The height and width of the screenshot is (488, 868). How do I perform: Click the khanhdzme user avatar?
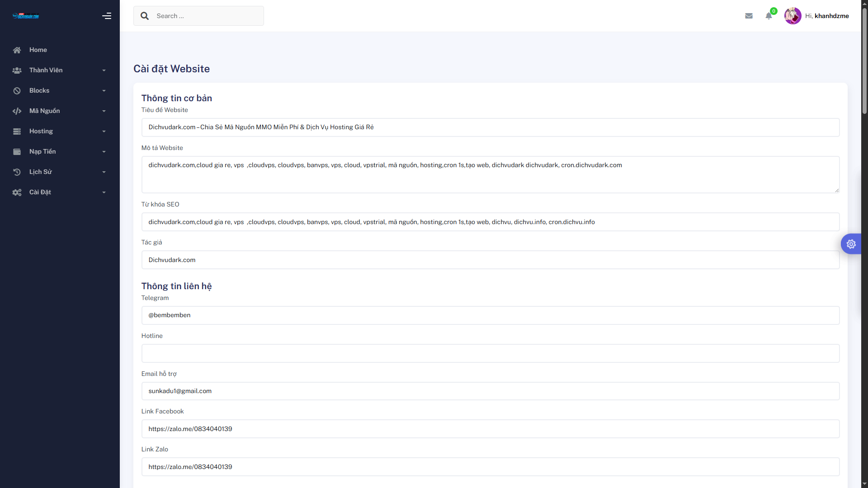click(793, 16)
